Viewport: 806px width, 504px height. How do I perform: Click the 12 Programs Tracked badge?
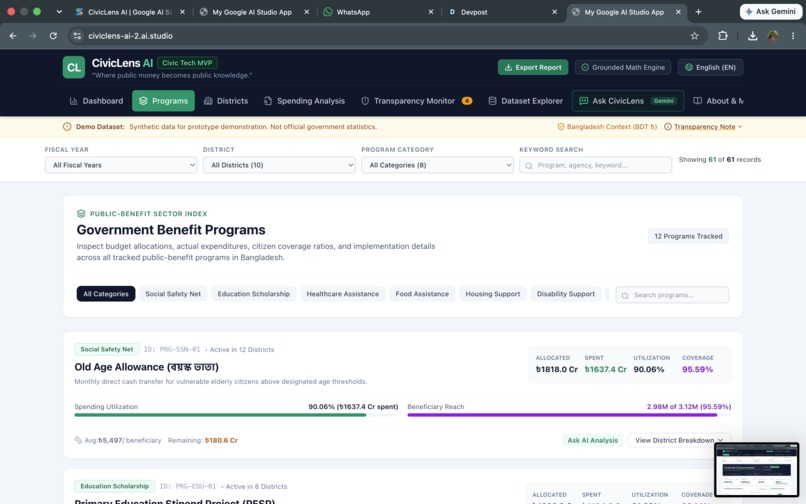pos(688,236)
